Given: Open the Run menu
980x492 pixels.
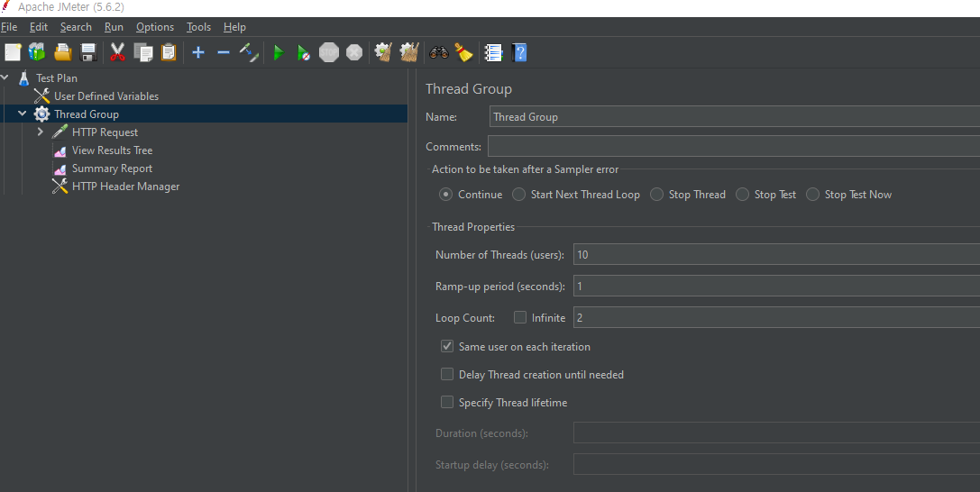Looking at the screenshot, I should point(114,27).
